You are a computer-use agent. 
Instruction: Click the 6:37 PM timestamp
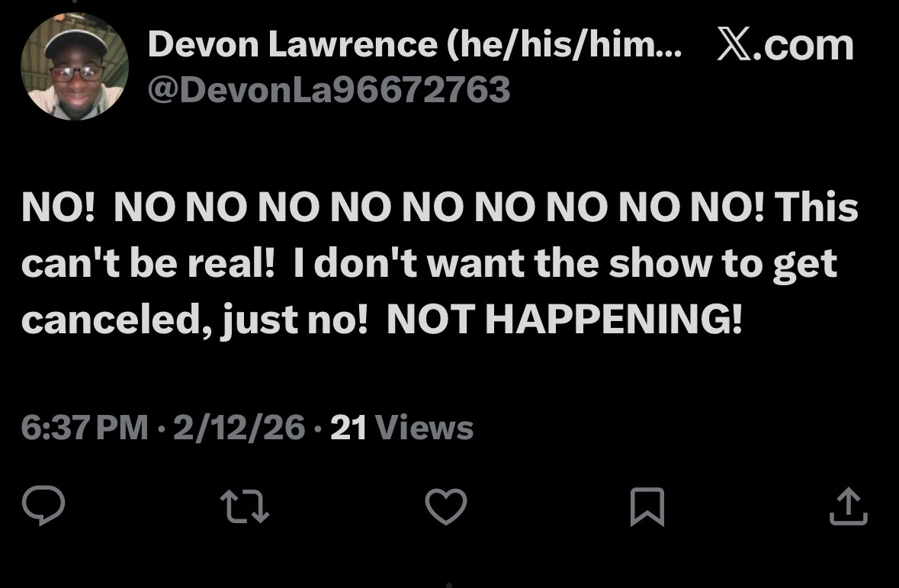[x=85, y=427]
